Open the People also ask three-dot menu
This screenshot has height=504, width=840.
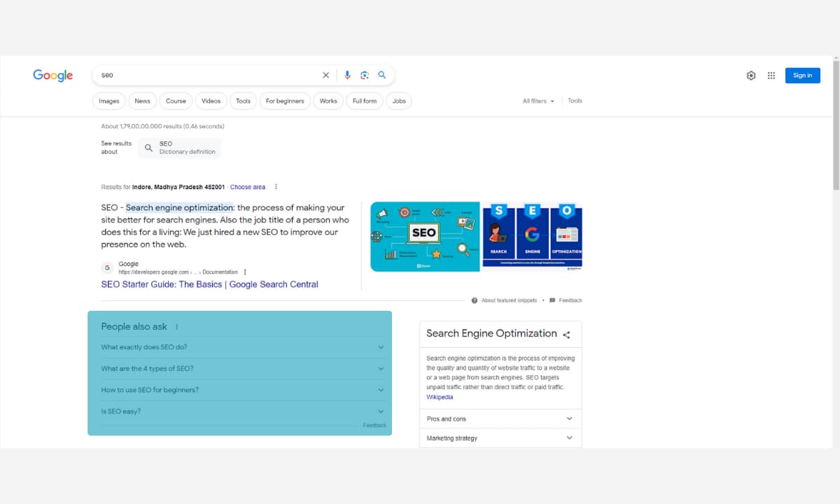point(176,327)
